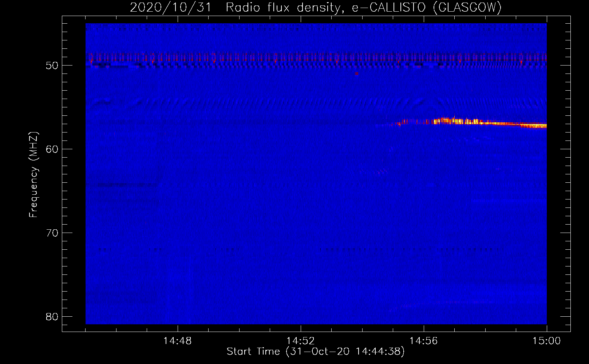Click the 70 frequency tick label
Viewport: 589px width, 364px height.
(x=52, y=233)
